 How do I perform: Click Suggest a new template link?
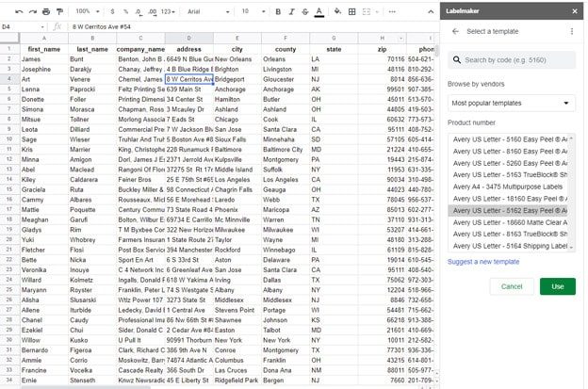point(483,262)
